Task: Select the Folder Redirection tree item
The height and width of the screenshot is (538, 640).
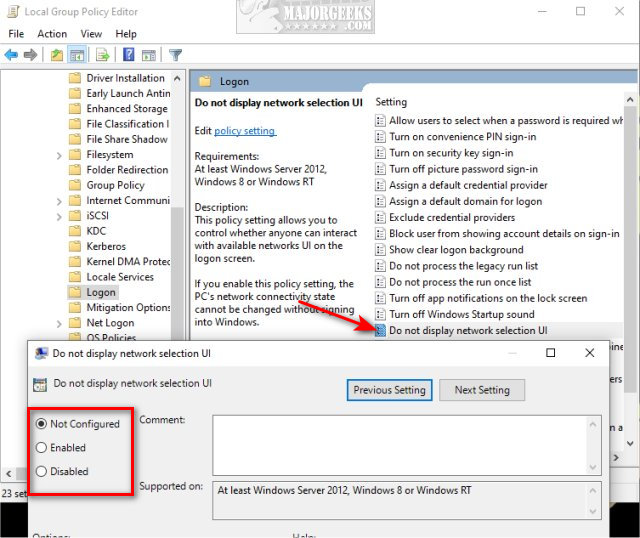Action: click(127, 170)
